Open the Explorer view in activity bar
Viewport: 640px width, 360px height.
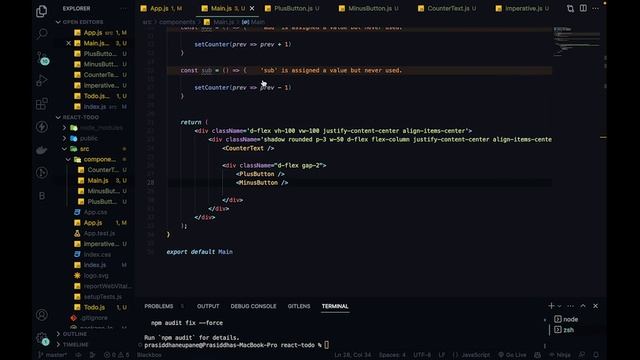pos(41,11)
